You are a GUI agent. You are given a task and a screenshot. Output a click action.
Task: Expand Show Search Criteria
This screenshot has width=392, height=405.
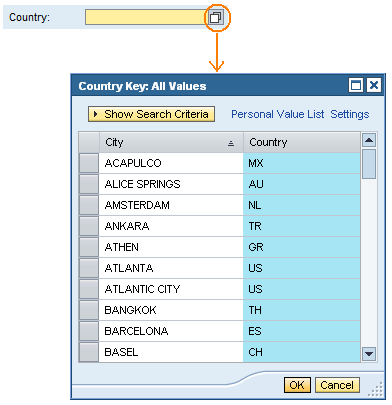pyautogui.click(x=151, y=114)
